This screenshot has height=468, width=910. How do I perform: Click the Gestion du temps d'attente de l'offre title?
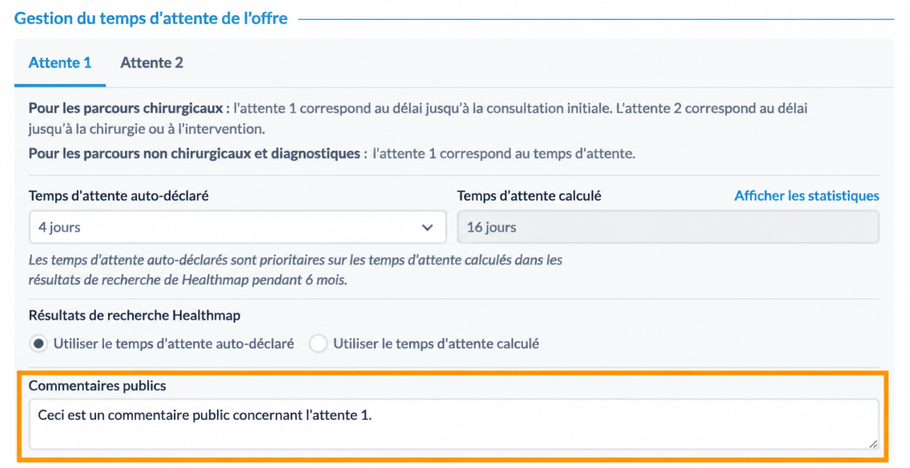151,18
